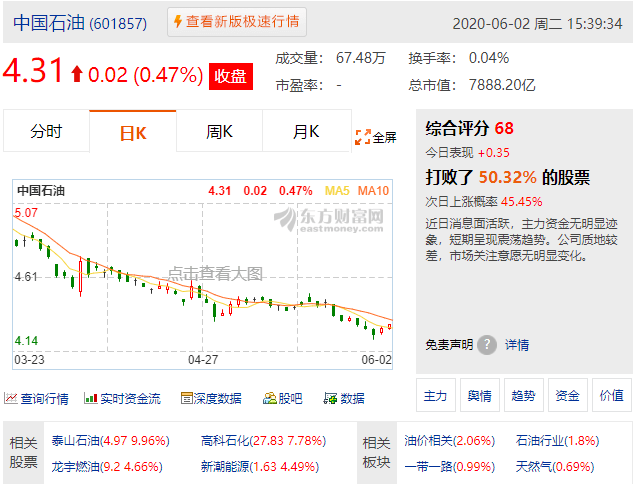Open related stock 龙宇燃油
The image size is (633, 484).
click(107, 467)
